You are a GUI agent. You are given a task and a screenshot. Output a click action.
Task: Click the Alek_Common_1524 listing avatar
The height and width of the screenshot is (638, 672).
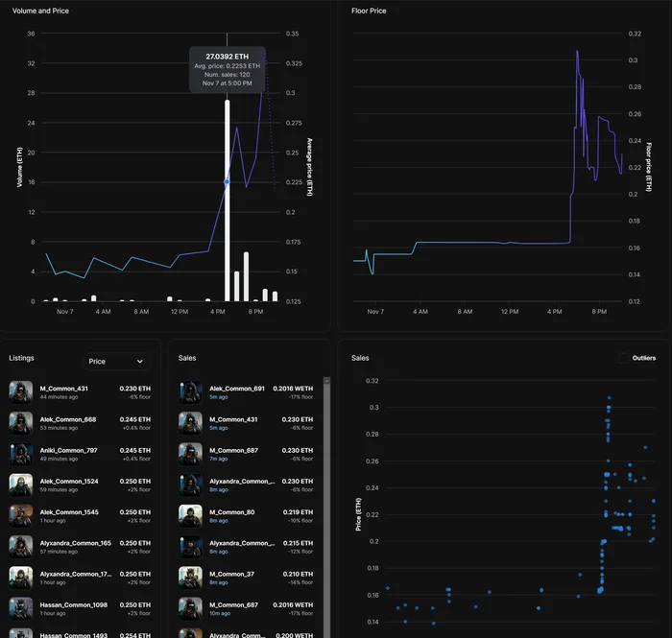point(20,484)
